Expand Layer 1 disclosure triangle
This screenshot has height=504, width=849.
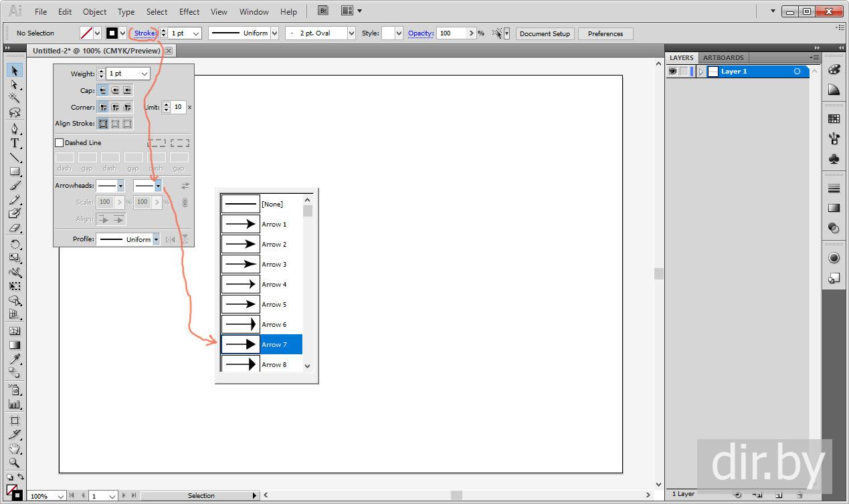tap(700, 72)
